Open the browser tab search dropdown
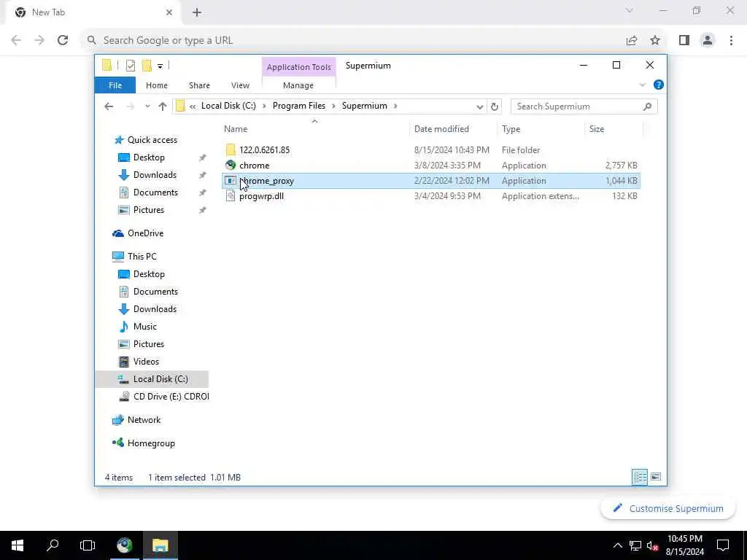Image resolution: width=747 pixels, height=560 pixels. pyautogui.click(x=630, y=10)
